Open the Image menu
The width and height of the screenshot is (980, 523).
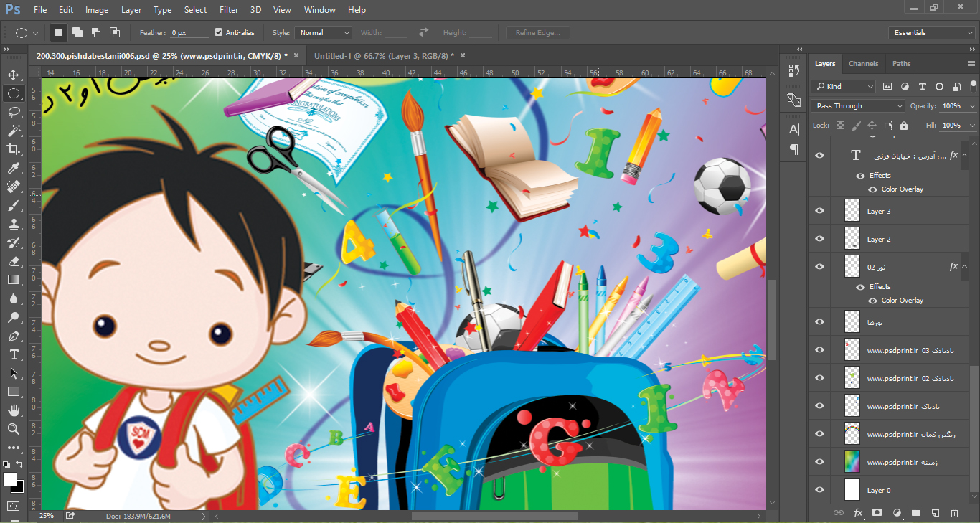97,10
